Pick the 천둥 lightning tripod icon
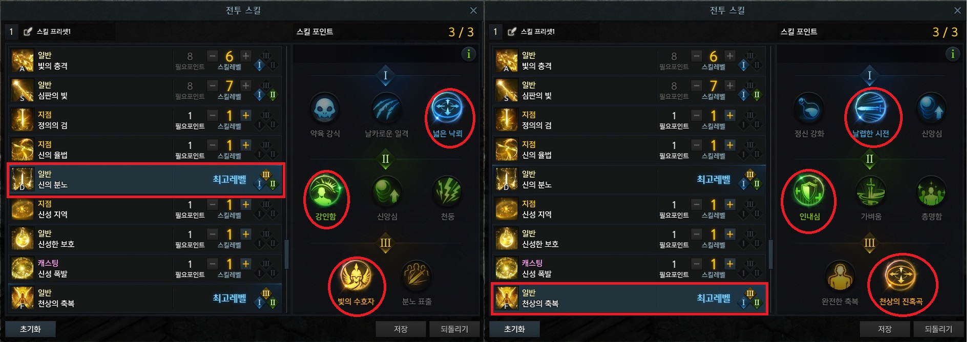This screenshot has height=342, width=980. click(448, 191)
